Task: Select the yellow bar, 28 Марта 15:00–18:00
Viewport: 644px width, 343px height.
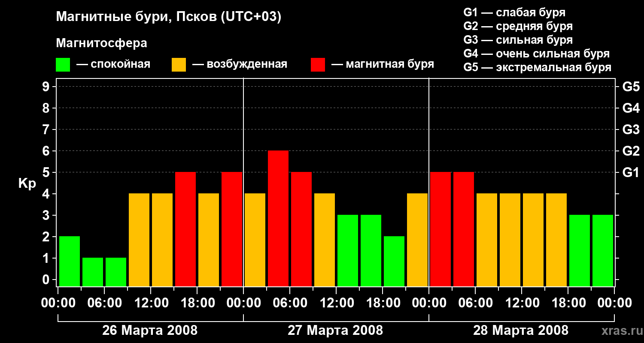Action: (x=556, y=240)
